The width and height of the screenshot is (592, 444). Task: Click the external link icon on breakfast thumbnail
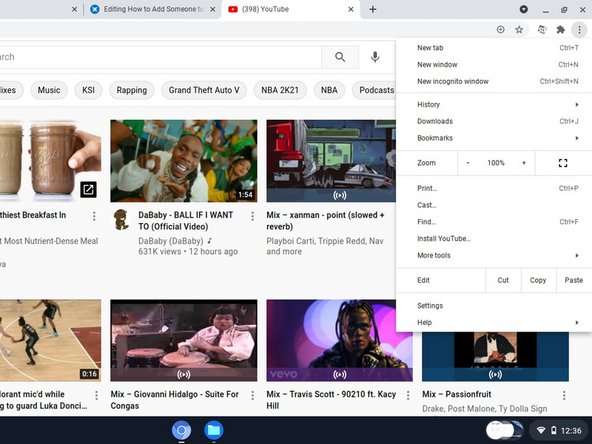coord(88,189)
